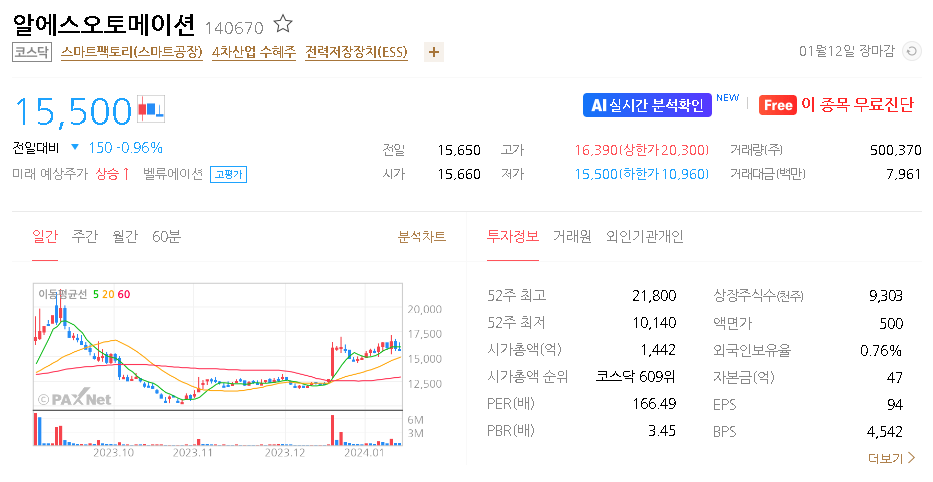Select the 투자정보 tab

[513, 236]
